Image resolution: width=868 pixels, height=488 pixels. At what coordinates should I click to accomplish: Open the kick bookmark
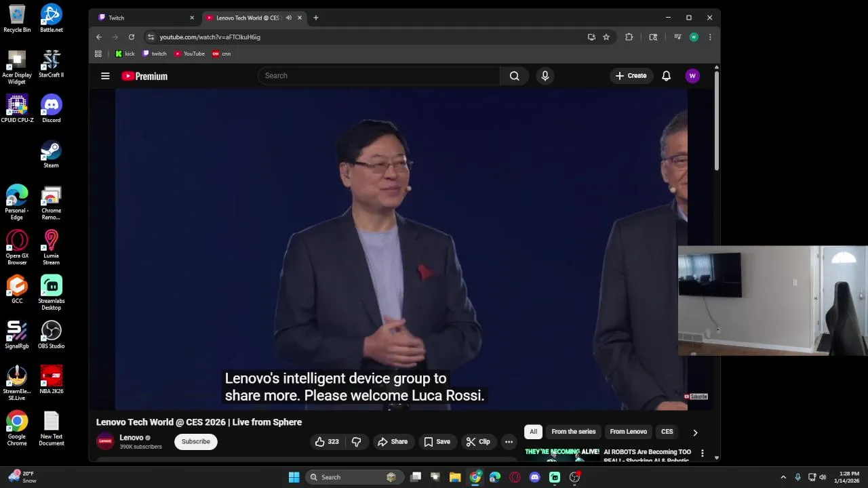(125, 54)
